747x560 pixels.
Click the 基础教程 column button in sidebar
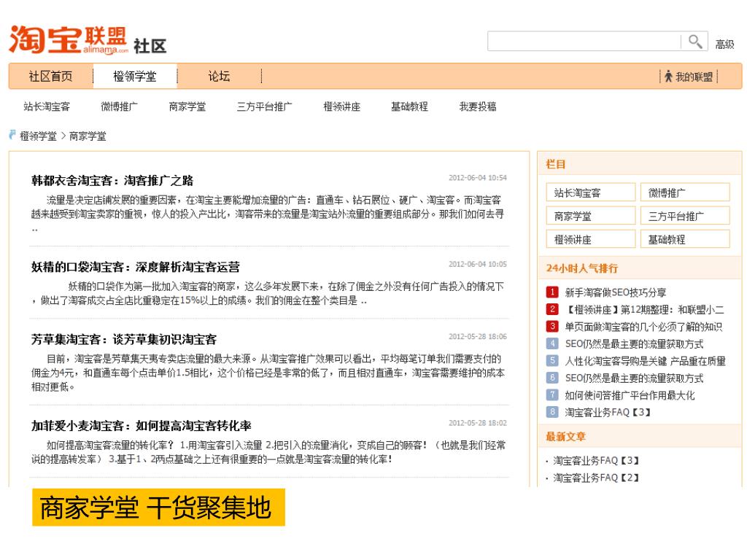point(685,239)
